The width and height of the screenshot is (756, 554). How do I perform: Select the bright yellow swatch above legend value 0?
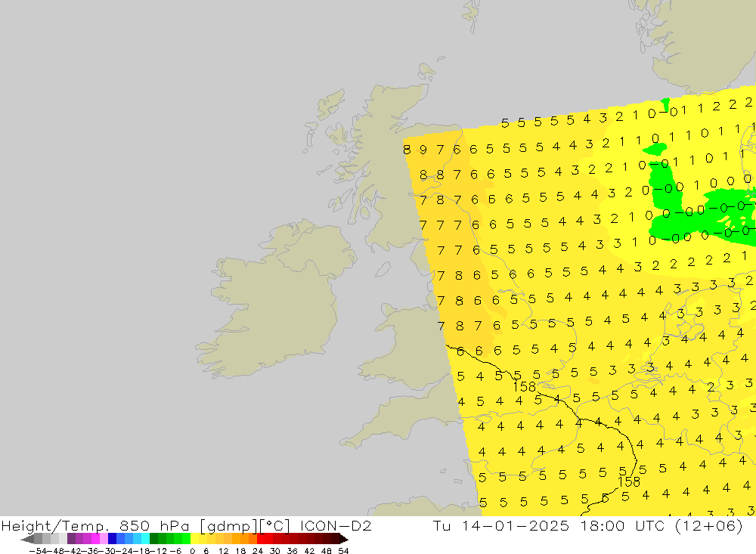click(x=195, y=539)
